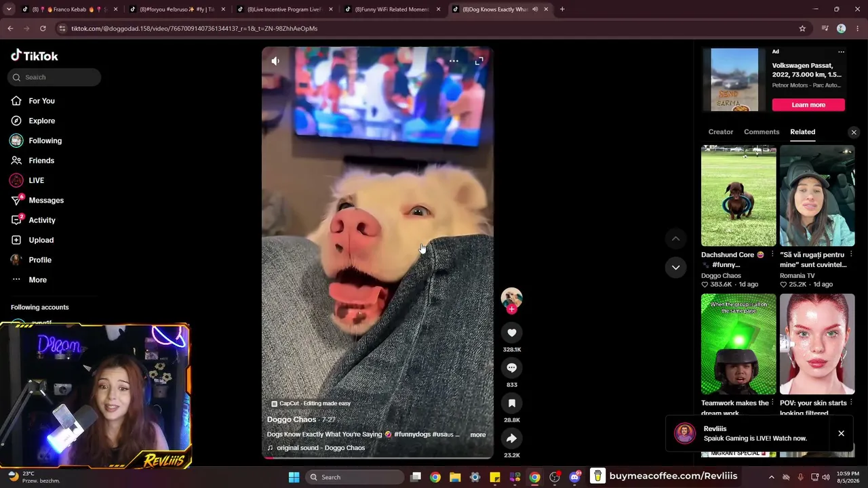Open the Doggo Chaos creator avatar
Screen dimensions: 868x488
pyautogui.click(x=511, y=298)
